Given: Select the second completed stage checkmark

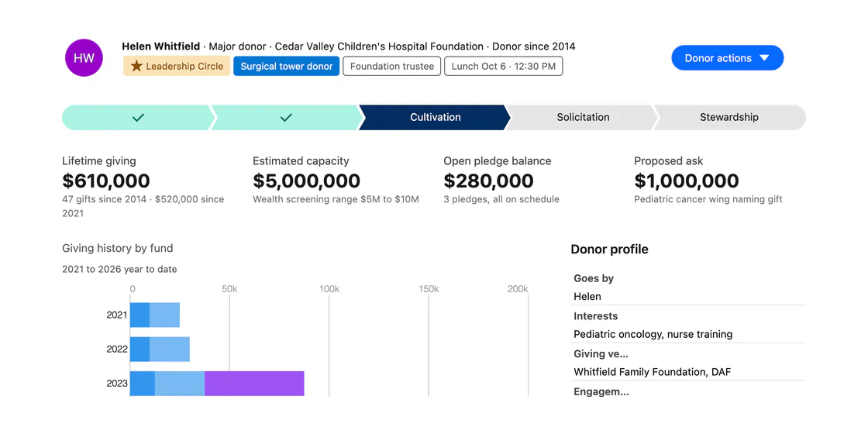Looking at the screenshot, I should (x=286, y=117).
